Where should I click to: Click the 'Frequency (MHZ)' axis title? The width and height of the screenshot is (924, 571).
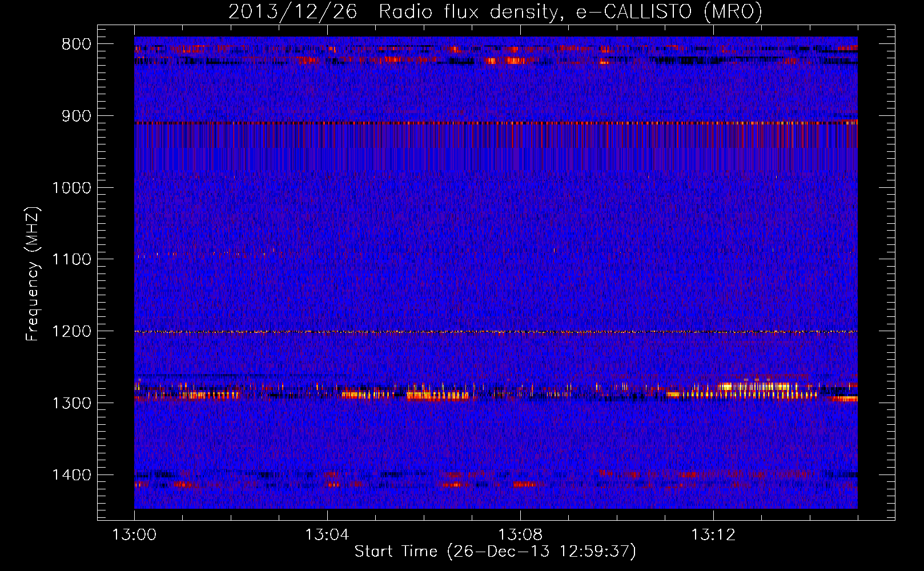[34, 274]
